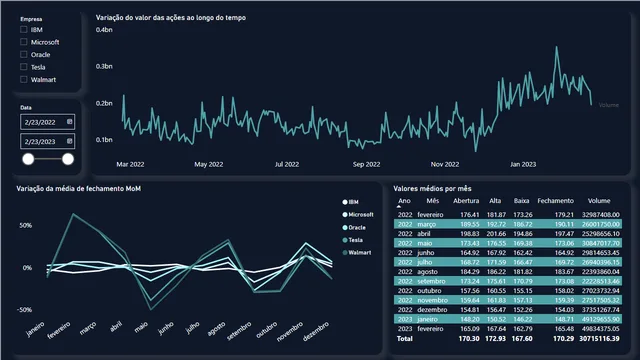
Task: Click the Tesla legend marker
Action: tap(345, 240)
